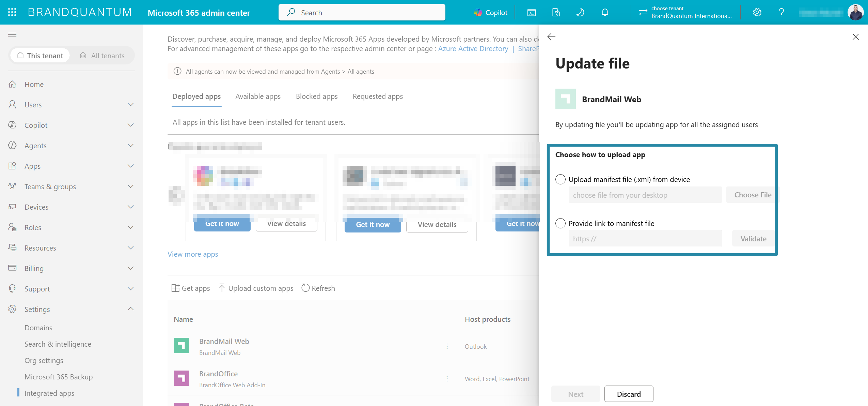Click Get apps toolbar button
Viewport: 868px width, 406px height.
(190, 288)
